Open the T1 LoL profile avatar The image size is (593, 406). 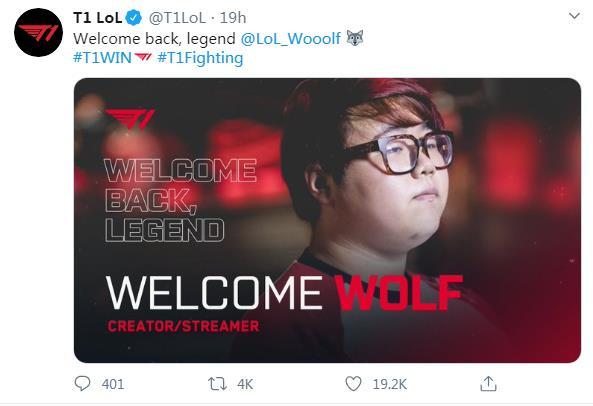(x=38, y=33)
